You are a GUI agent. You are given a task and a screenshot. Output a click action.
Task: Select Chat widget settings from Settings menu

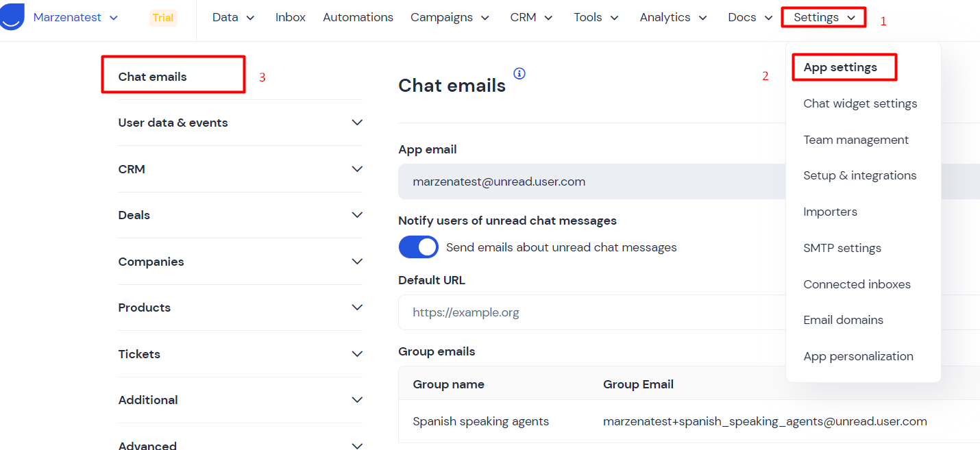pyautogui.click(x=860, y=103)
